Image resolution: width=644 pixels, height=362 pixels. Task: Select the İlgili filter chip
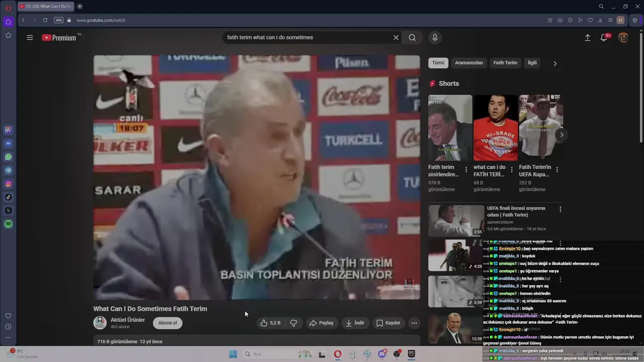532,63
